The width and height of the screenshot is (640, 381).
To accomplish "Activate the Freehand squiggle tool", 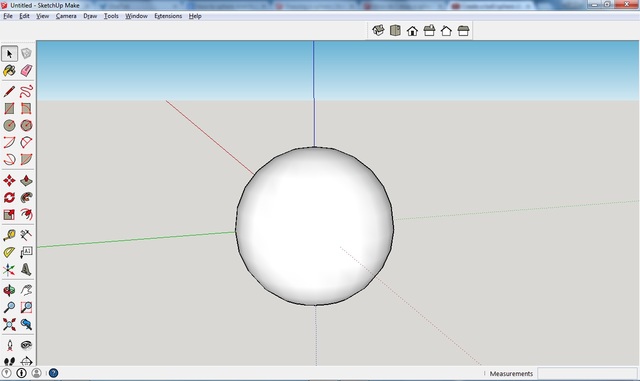I will [26, 91].
